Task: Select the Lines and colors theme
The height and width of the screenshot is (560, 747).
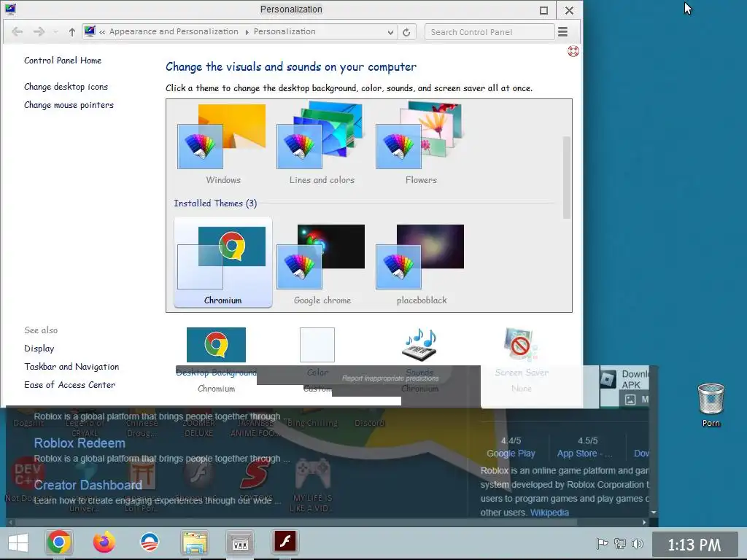Action: click(x=321, y=136)
